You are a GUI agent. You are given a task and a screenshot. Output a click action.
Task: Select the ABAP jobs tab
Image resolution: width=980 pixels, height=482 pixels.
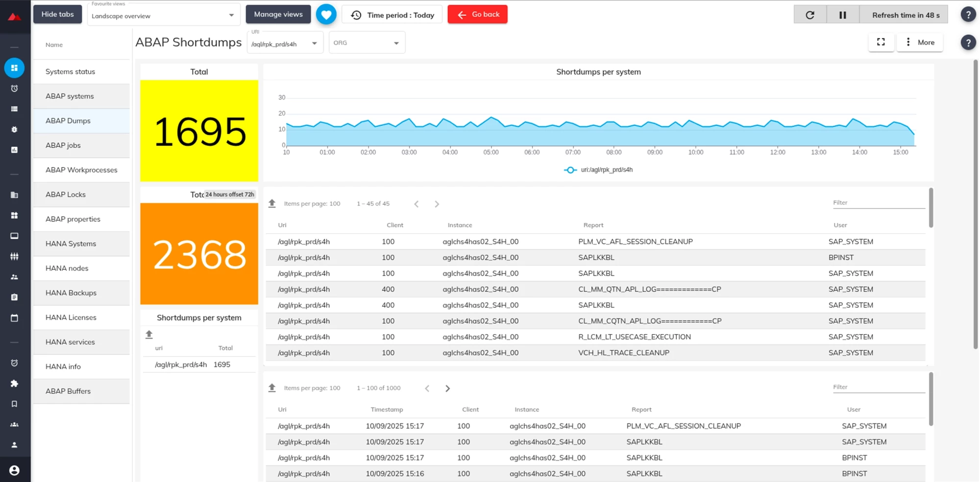coord(81,145)
